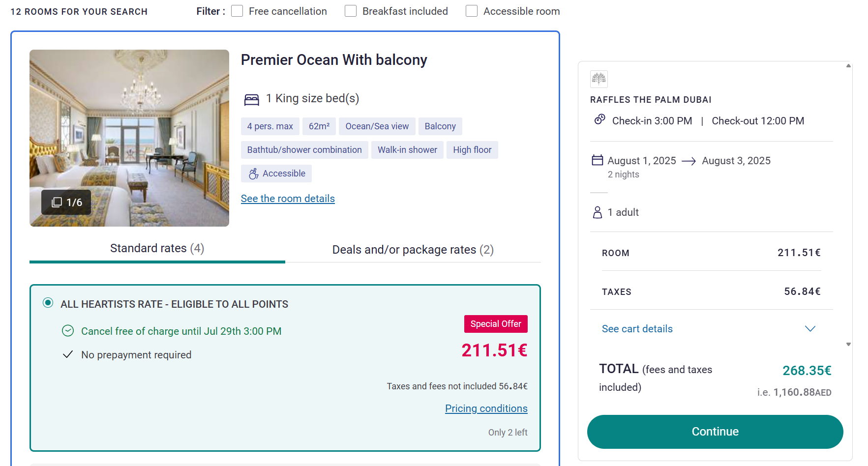
Task: Open Deals and/or package rates tab
Action: click(413, 250)
